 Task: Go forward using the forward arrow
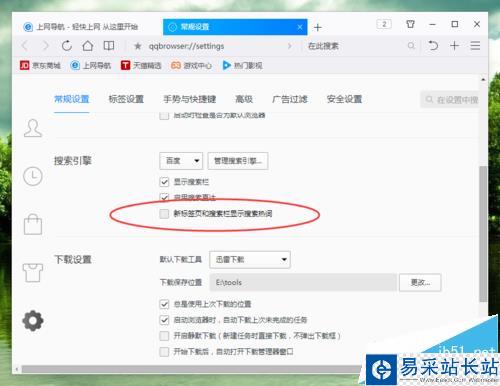(45, 46)
